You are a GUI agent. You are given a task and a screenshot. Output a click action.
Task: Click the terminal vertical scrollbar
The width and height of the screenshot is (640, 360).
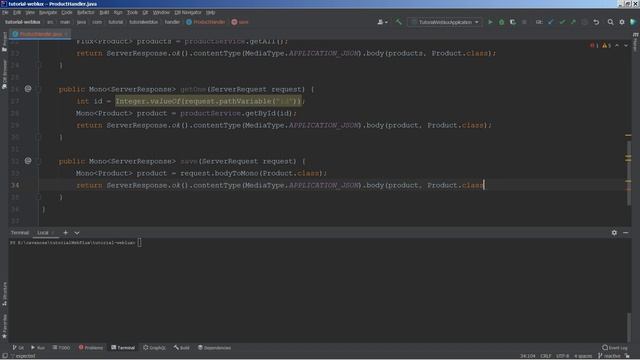(x=629, y=327)
